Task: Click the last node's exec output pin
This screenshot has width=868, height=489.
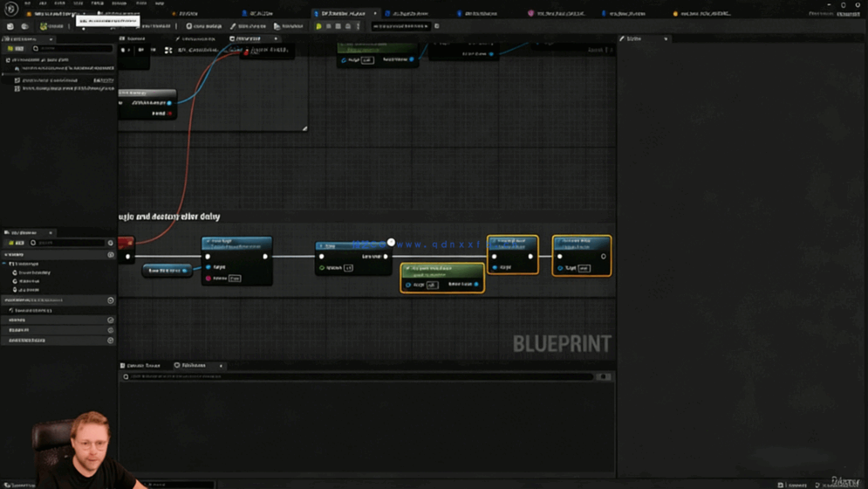Action: (604, 256)
